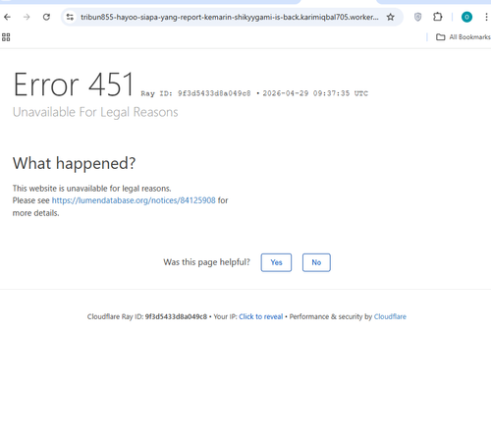Select 'Unavailable For Legal Reasons' subtitle
The width and height of the screenshot is (491, 448).
click(95, 112)
